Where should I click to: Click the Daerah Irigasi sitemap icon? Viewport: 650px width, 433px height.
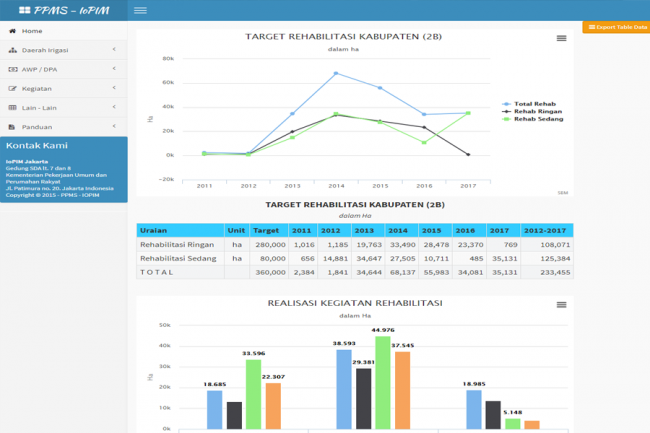point(12,49)
